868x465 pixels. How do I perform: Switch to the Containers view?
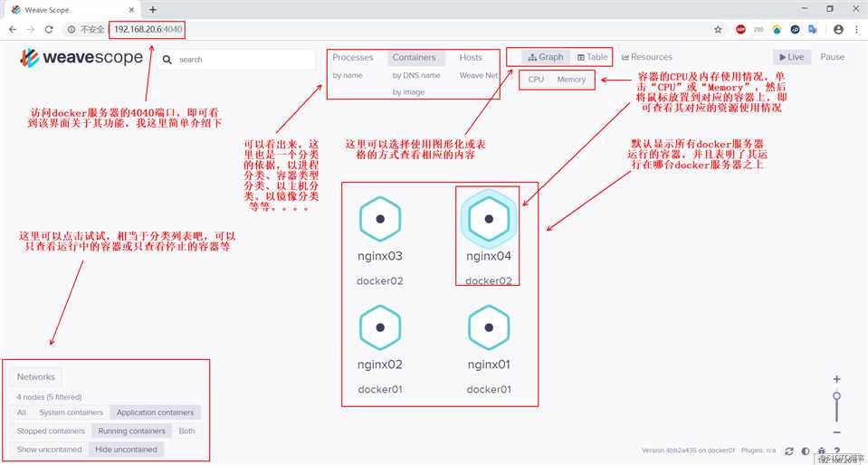click(x=414, y=58)
